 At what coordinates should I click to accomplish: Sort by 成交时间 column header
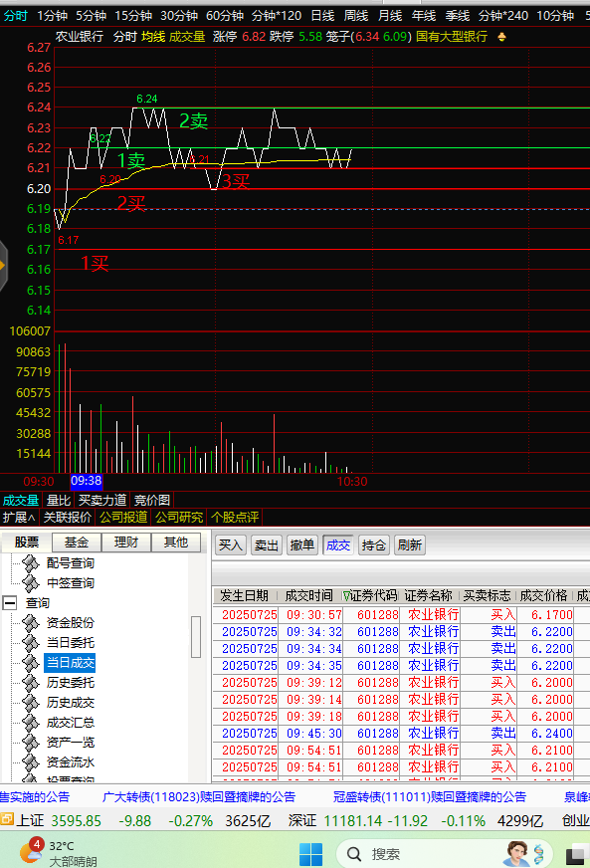point(308,595)
